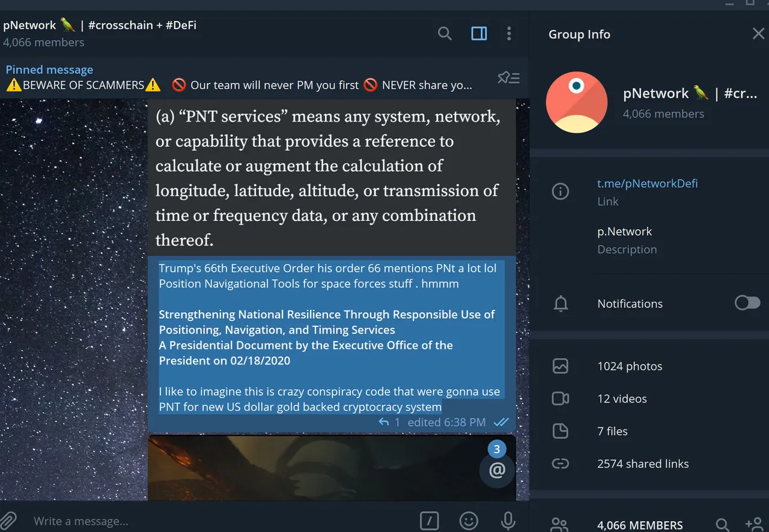Click the pNetwork chat title header

(100, 25)
